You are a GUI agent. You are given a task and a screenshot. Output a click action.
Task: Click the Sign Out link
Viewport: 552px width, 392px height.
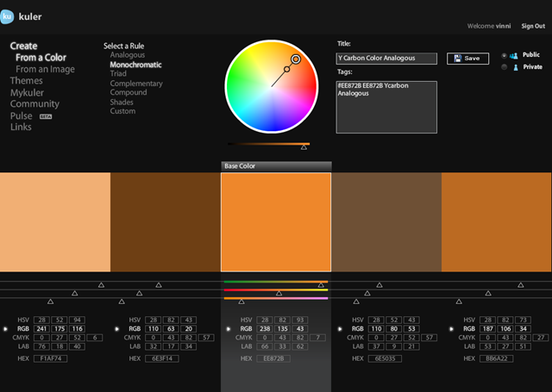click(533, 26)
